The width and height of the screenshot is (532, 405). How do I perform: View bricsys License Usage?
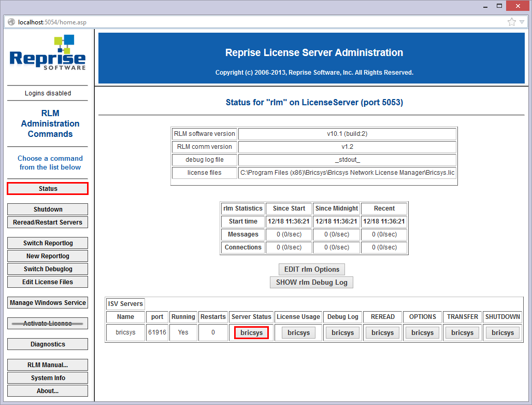(298, 333)
